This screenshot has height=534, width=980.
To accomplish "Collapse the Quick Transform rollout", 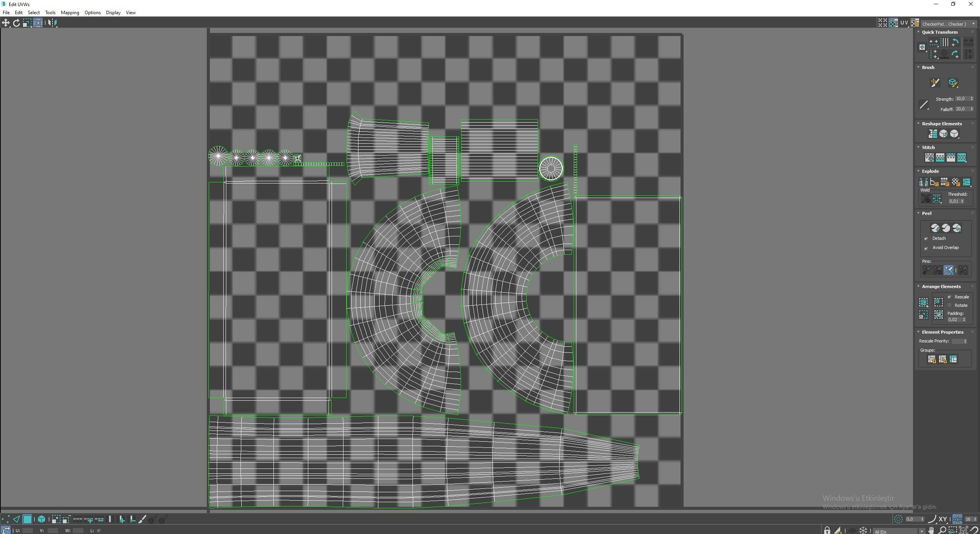I will pyautogui.click(x=918, y=32).
